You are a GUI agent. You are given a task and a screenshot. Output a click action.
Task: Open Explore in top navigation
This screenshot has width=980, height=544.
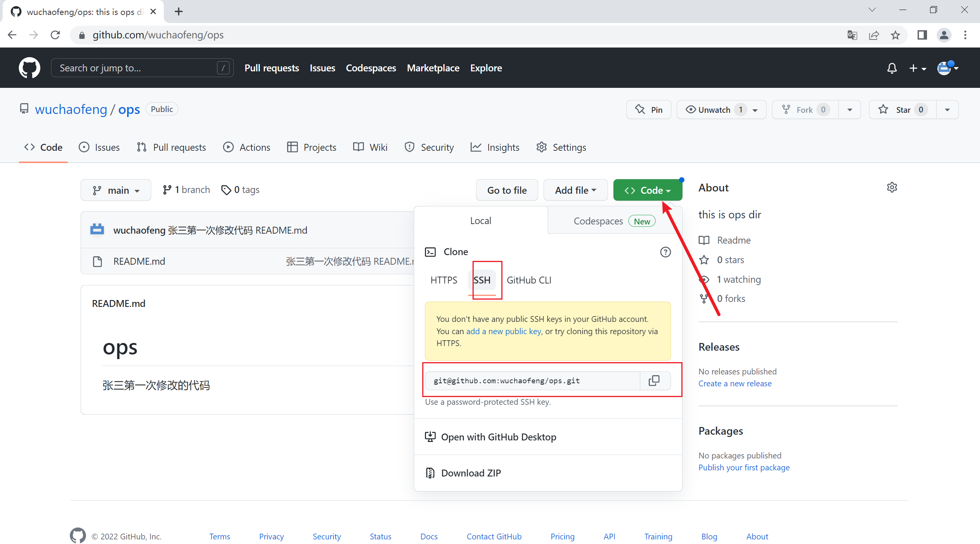[486, 68]
